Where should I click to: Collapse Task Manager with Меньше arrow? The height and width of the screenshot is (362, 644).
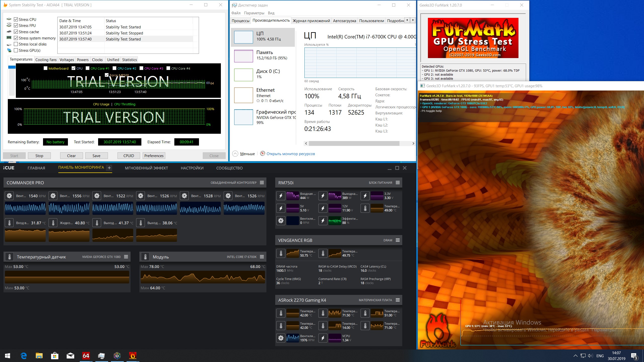[x=235, y=154]
